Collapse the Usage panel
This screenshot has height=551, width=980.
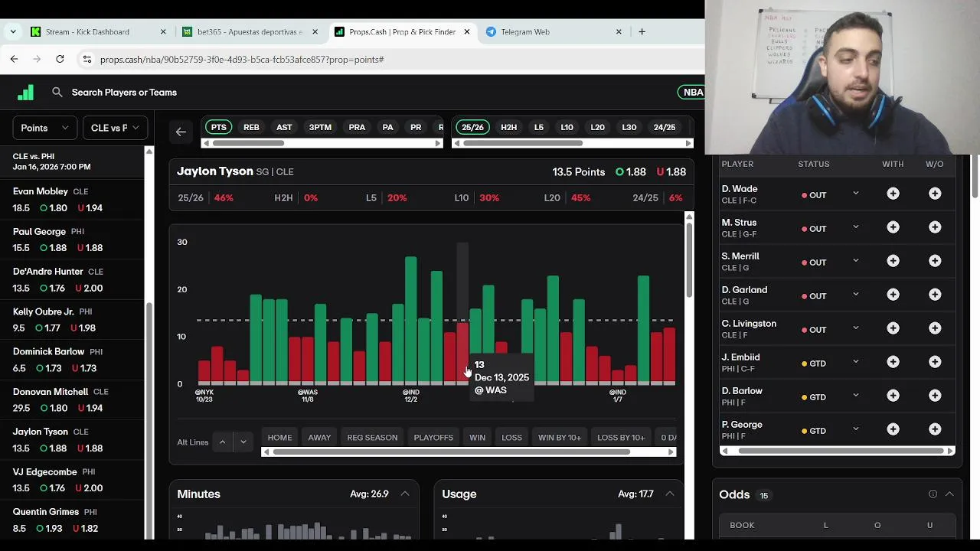coord(670,494)
